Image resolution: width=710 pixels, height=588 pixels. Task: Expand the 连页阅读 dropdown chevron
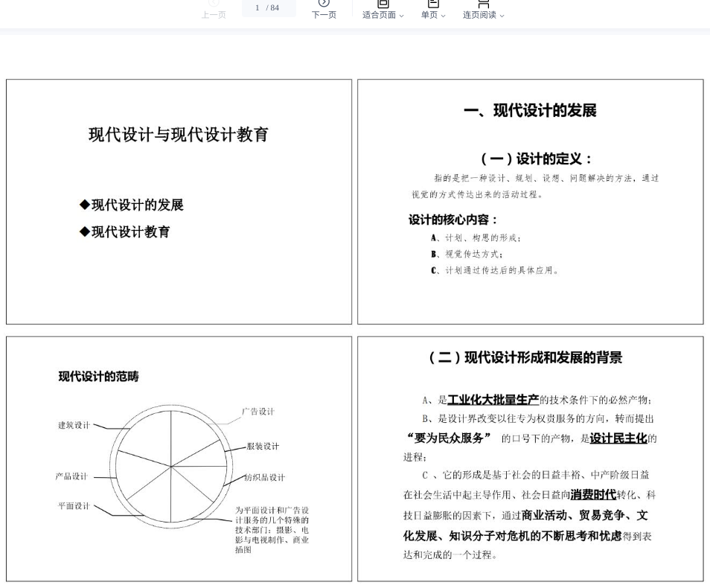502,16
